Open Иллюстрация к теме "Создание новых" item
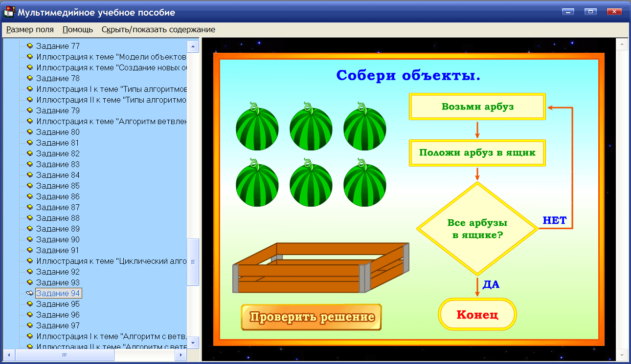This screenshot has width=631, height=364. pos(112,67)
